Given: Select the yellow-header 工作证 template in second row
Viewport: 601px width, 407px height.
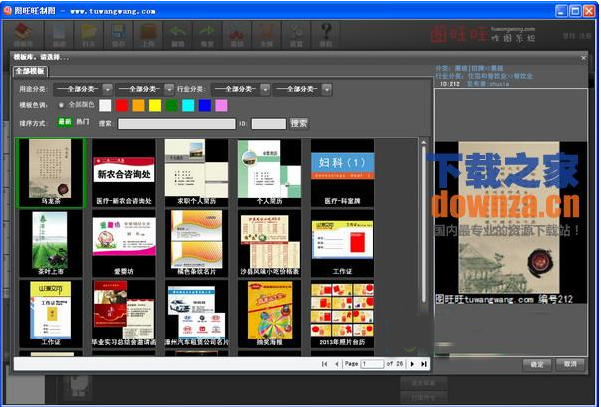Looking at the screenshot, I should pyautogui.click(x=342, y=243).
